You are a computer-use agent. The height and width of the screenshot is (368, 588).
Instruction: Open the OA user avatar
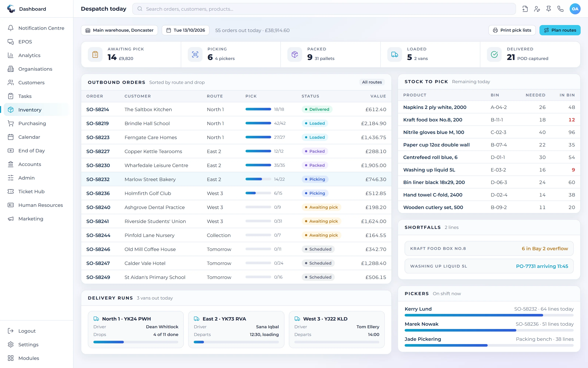pos(575,9)
